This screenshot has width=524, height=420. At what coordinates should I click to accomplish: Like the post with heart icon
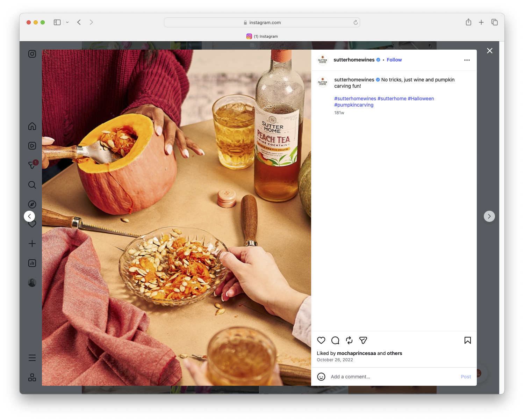(x=321, y=340)
